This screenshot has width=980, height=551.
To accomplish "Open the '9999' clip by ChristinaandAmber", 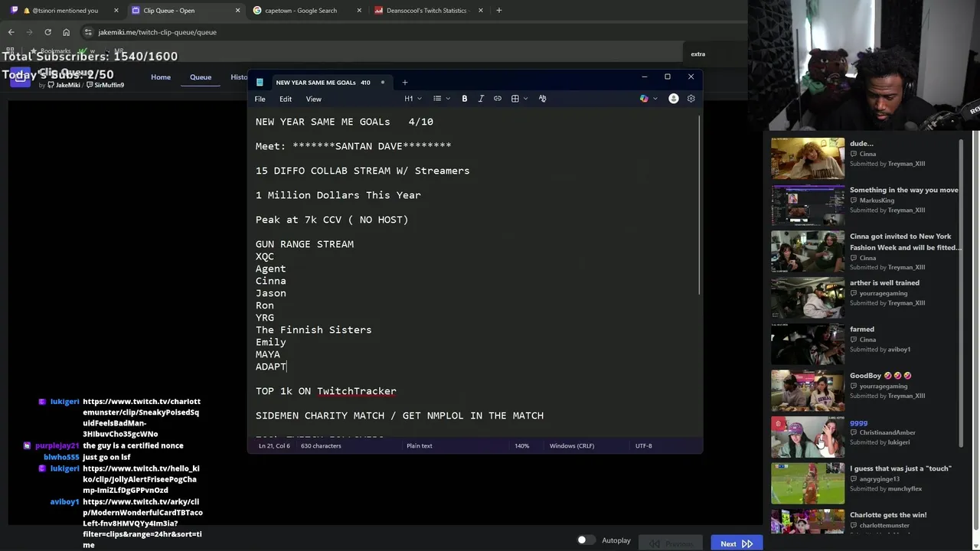I will [x=808, y=437].
